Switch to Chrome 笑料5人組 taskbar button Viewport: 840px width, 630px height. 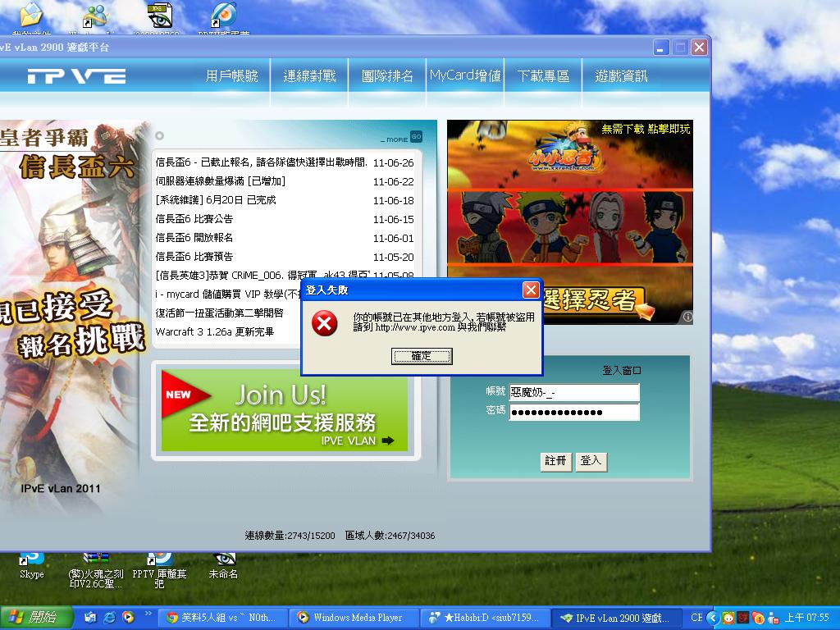click(x=223, y=618)
